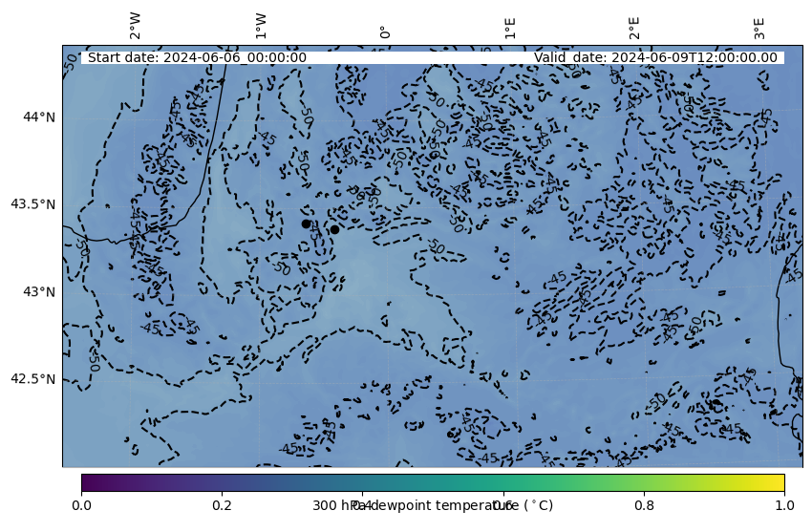Click the 43°N latitude tick label
Image resolution: width=812 pixels, height=532 pixels.
pos(39,291)
